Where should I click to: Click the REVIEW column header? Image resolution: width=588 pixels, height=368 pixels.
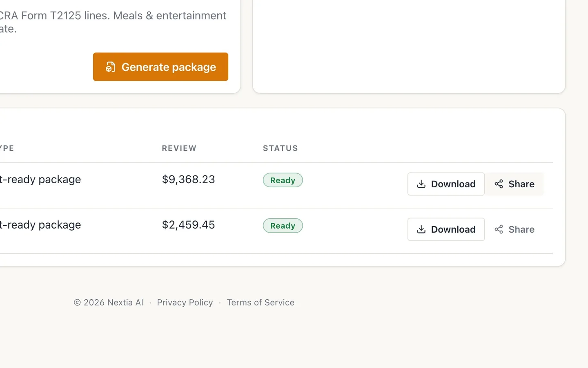click(x=179, y=148)
